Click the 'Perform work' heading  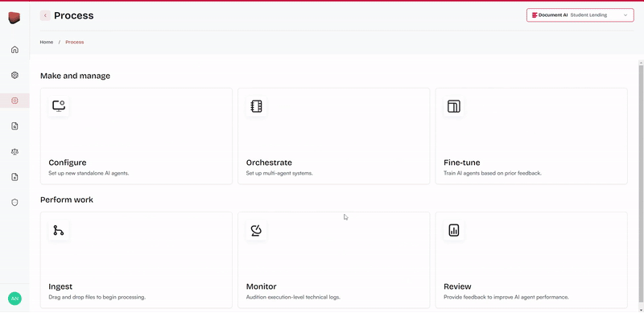pos(67,200)
